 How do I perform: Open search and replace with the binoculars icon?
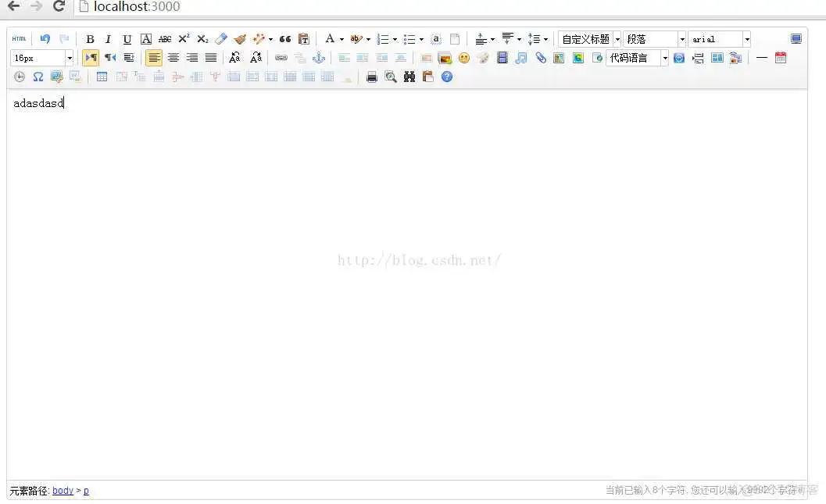pos(409,77)
